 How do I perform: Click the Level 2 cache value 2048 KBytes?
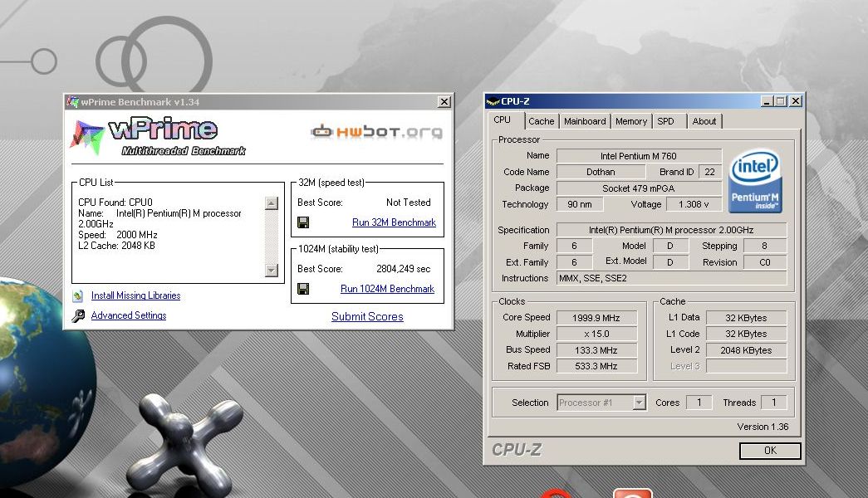[746, 349]
